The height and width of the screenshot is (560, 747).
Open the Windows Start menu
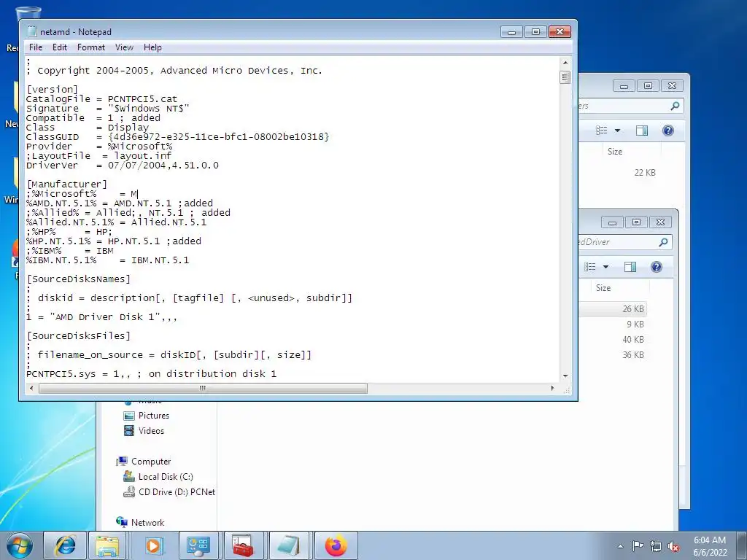19,545
